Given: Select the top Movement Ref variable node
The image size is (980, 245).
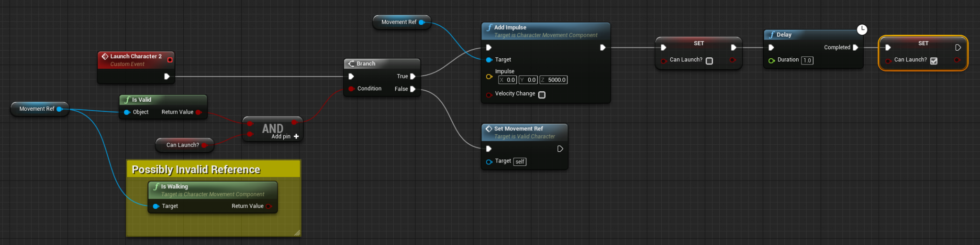Looking at the screenshot, I should click(401, 22).
